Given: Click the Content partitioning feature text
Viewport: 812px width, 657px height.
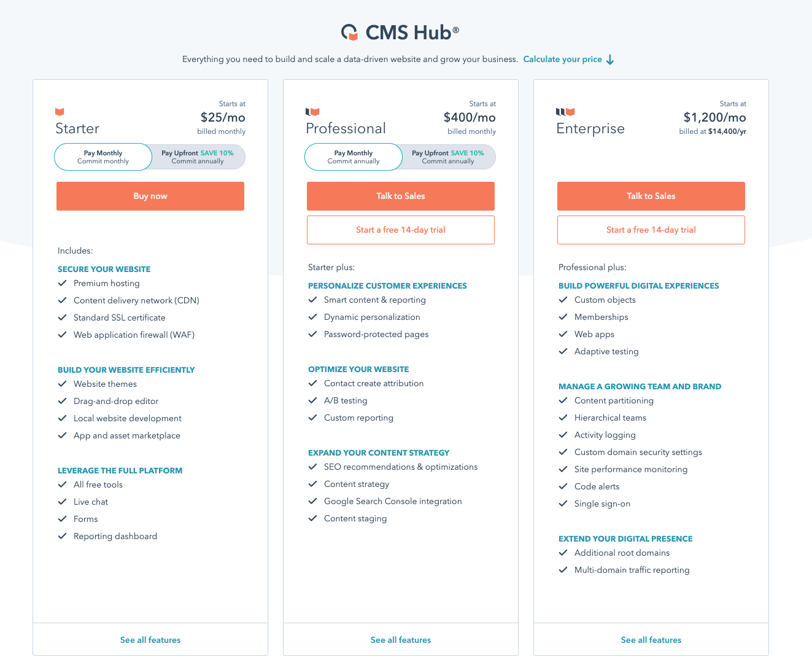Looking at the screenshot, I should (x=614, y=400).
